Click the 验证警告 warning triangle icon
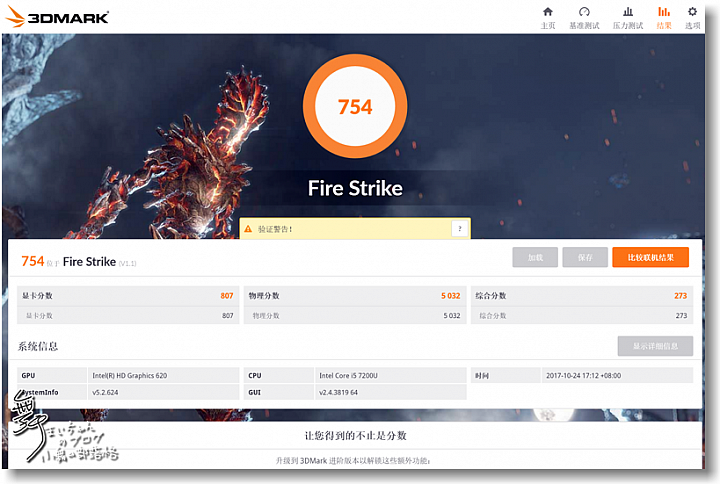The image size is (720, 484). pos(248,229)
